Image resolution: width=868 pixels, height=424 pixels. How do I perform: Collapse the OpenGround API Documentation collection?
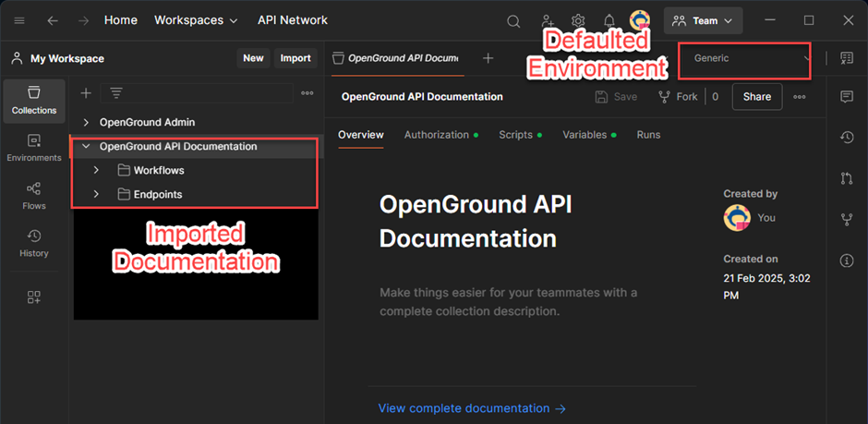86,147
